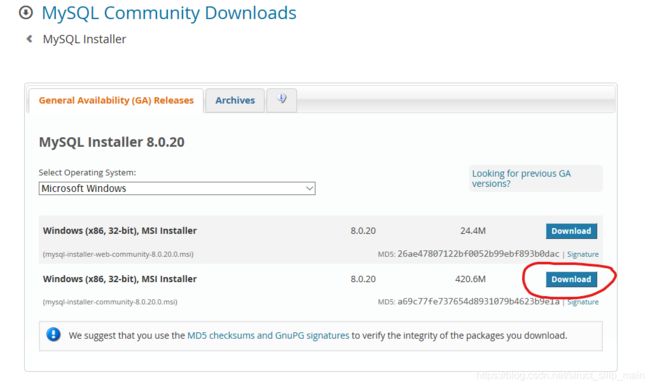The image size is (650, 387).
Task: Click the Select Operating System label
Action: click(x=87, y=172)
